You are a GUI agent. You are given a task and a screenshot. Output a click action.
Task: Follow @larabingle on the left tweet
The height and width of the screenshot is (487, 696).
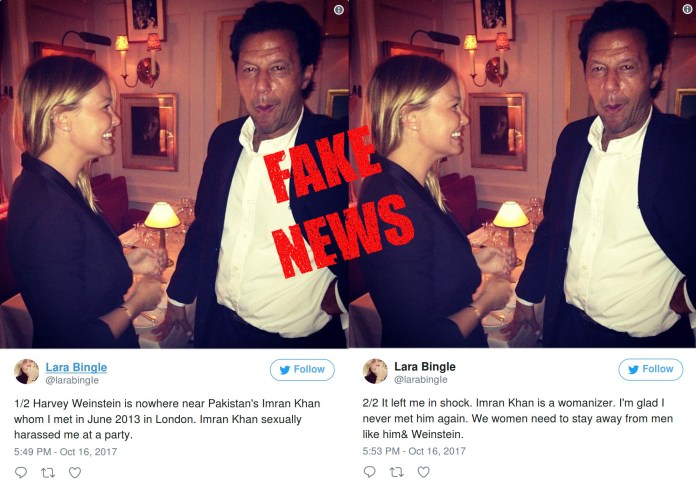click(302, 369)
